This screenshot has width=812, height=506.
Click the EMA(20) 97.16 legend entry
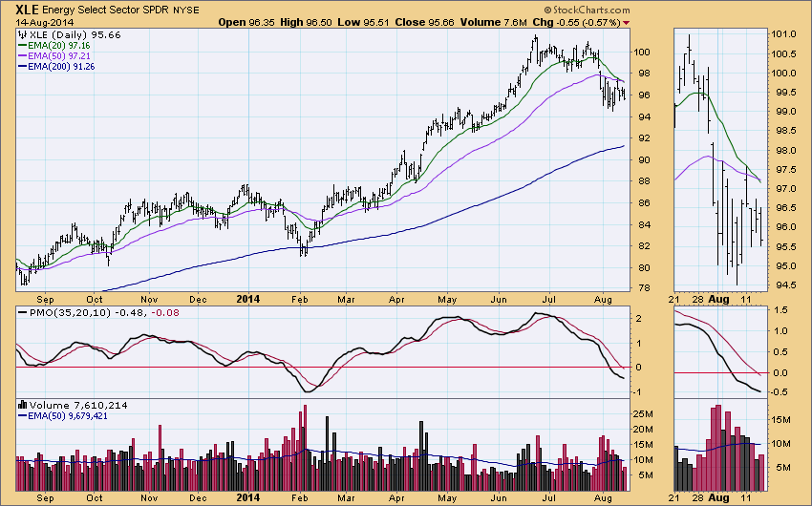click(59, 46)
